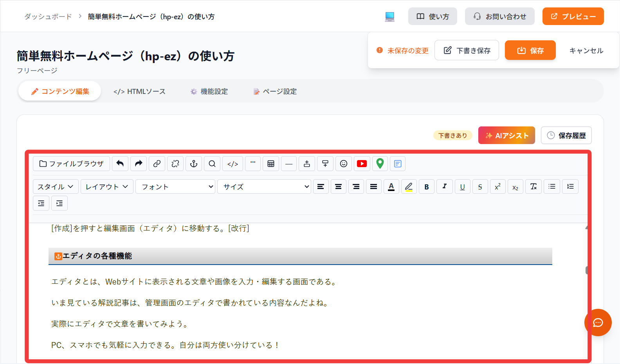Embed a YouTube video
This screenshot has height=364, width=620.
tap(362, 164)
